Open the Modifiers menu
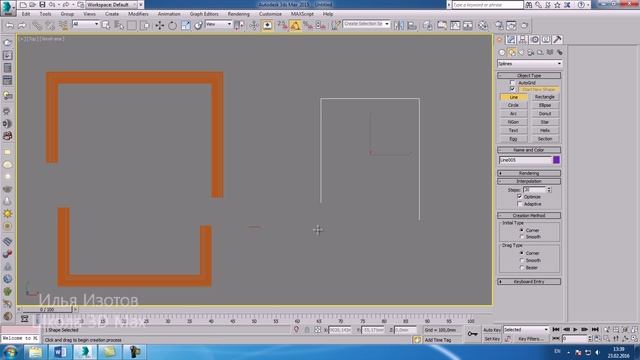 (138, 14)
